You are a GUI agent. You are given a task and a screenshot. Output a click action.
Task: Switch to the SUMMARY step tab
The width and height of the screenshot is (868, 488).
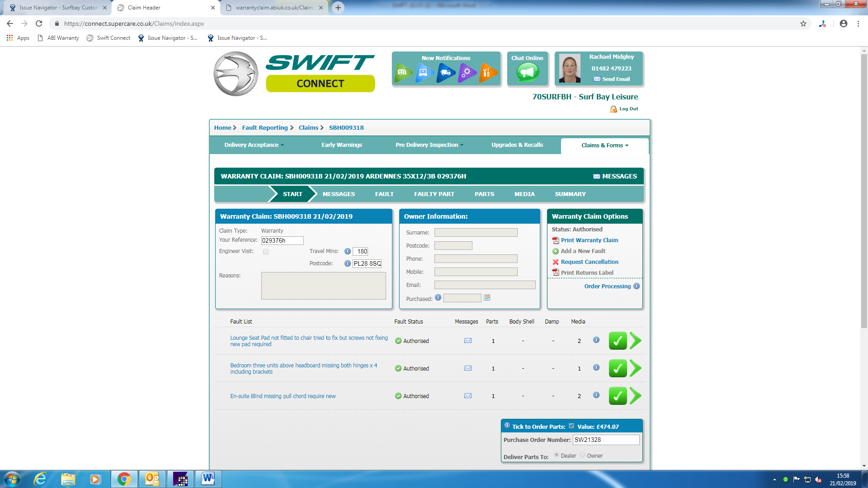[570, 194]
